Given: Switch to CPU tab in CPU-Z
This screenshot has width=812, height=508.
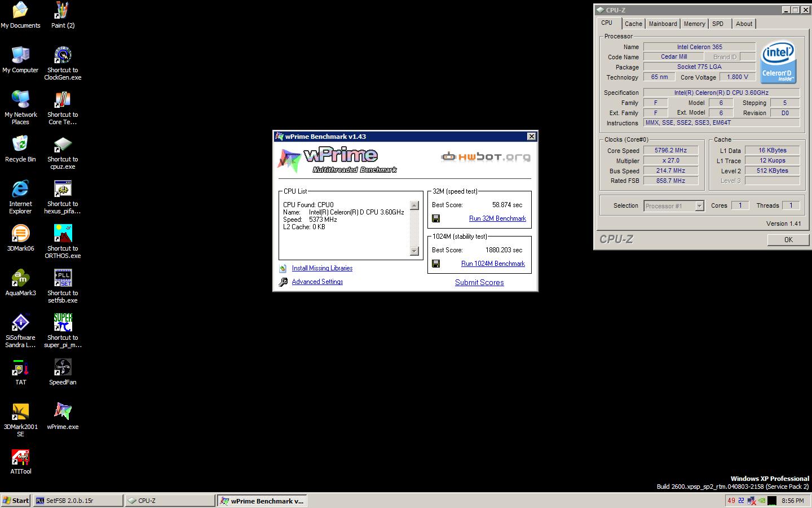Looking at the screenshot, I should (607, 23).
